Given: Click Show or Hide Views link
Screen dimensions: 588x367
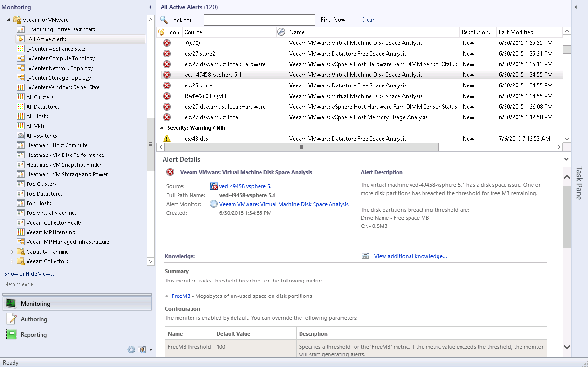Looking at the screenshot, I should pyautogui.click(x=30, y=274).
